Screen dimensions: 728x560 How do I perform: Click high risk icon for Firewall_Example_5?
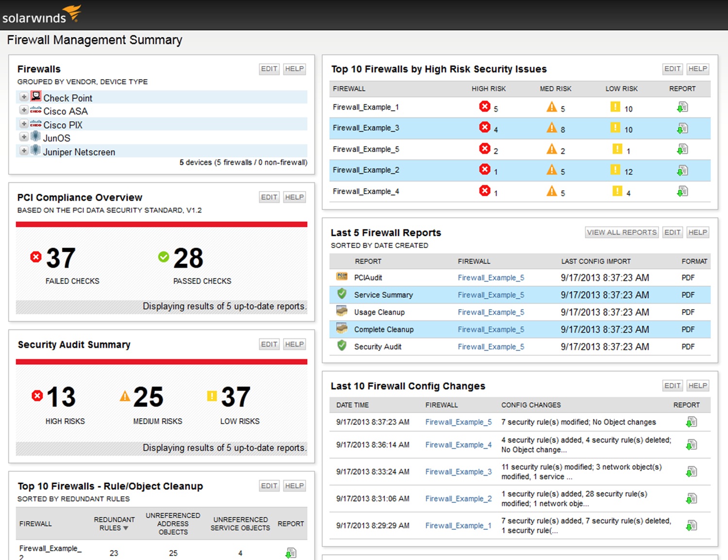tap(484, 148)
